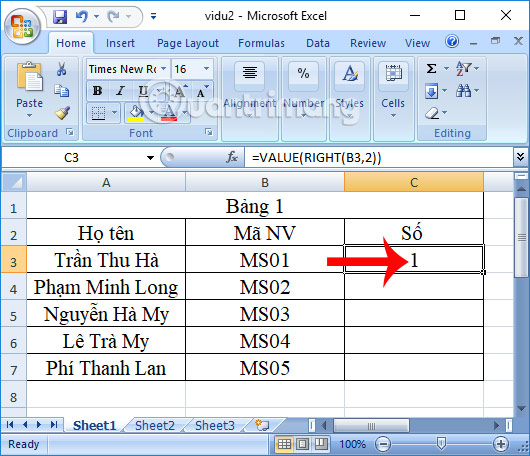530x456 pixels.
Task: Go to the first sheet tab
Action: click(10, 425)
